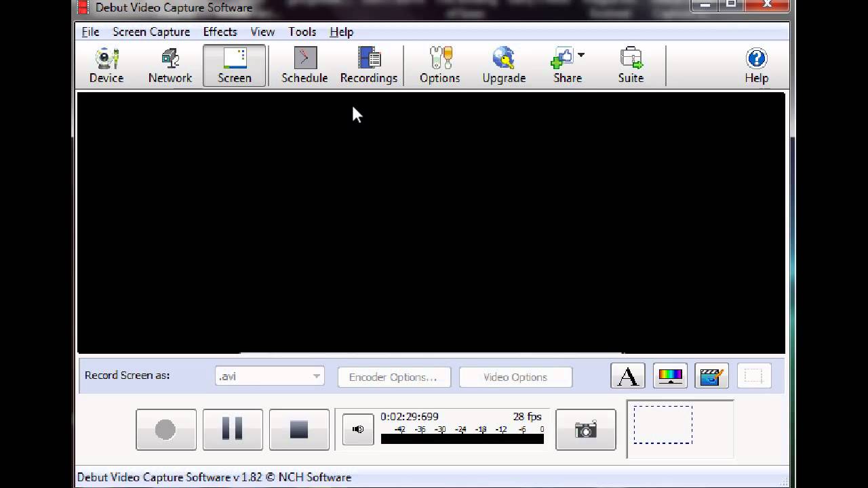Screen dimensions: 868x488
Task: Open the Effects menu
Action: click(220, 32)
